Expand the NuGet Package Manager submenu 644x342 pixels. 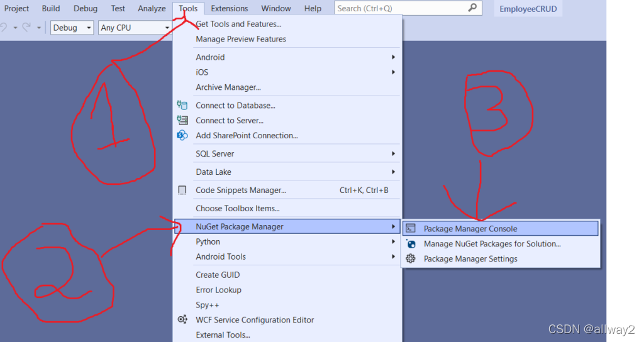tap(287, 226)
